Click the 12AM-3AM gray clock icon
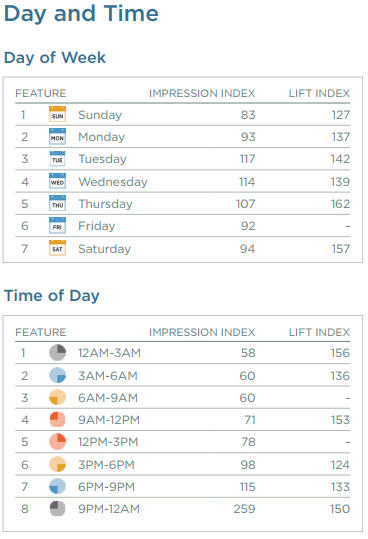368x539 pixels. click(57, 353)
